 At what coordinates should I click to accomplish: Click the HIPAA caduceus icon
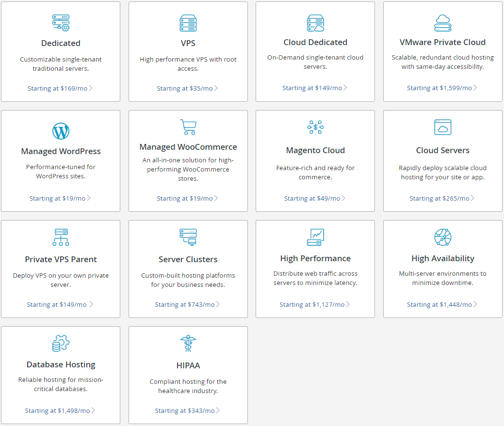tap(188, 343)
